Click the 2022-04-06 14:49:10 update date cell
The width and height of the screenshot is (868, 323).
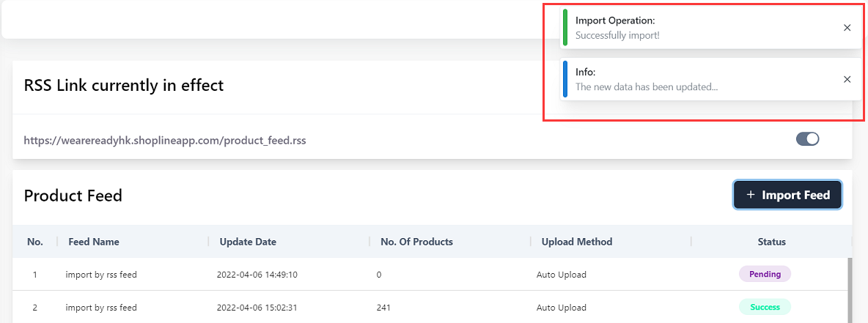tap(257, 275)
